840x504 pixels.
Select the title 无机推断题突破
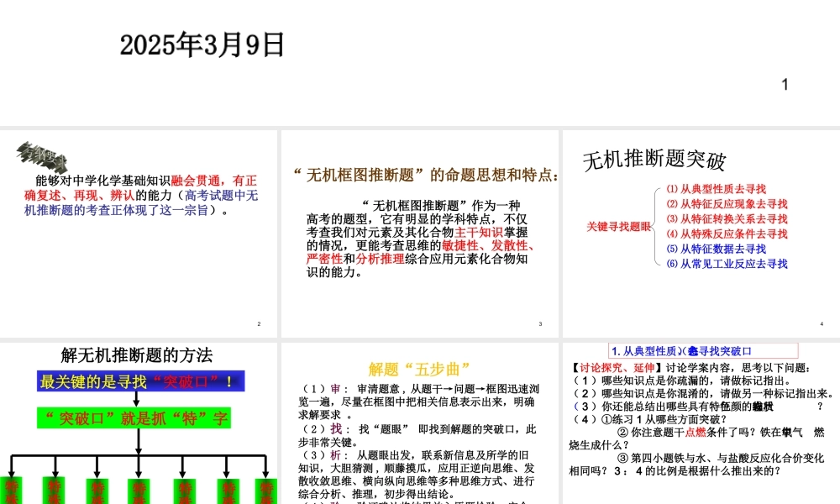point(654,160)
